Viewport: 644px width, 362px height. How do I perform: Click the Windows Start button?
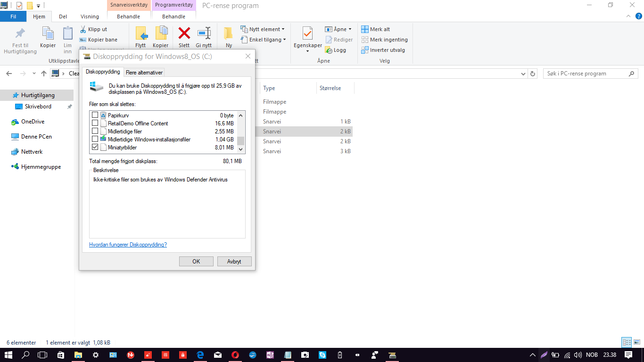[x=8, y=355]
